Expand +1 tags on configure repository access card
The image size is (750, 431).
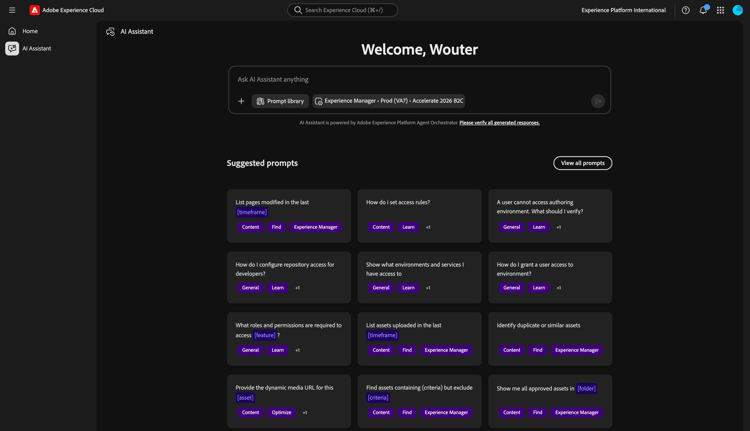pos(298,288)
